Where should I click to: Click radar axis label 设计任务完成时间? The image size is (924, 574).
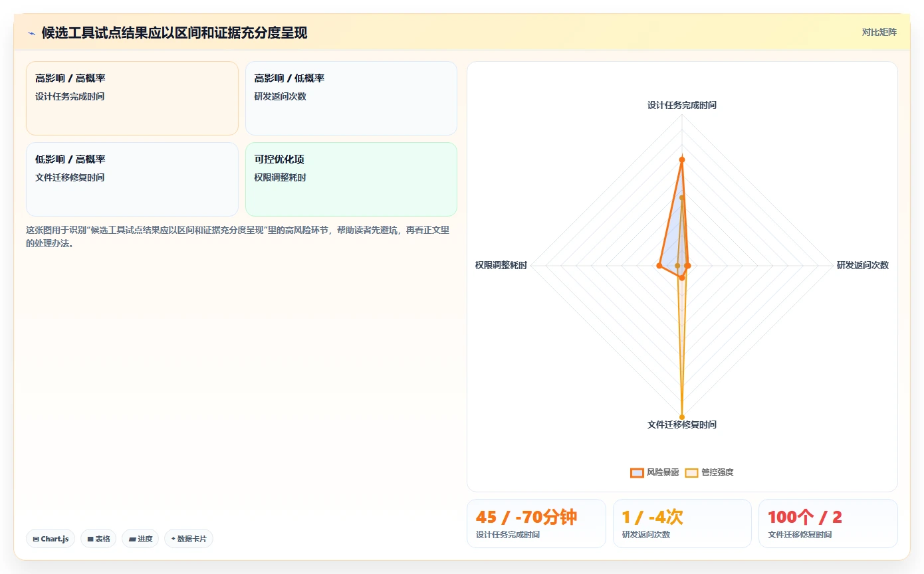point(682,105)
